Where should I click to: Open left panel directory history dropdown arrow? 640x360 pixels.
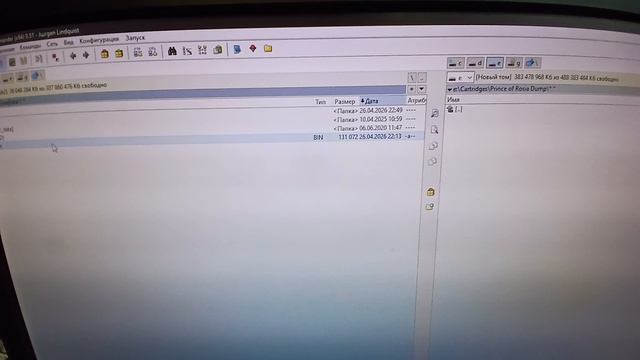(x=421, y=89)
